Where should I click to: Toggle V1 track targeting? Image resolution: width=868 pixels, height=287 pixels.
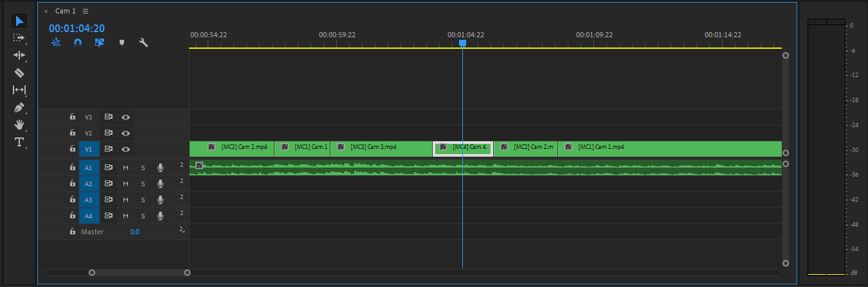[89, 149]
